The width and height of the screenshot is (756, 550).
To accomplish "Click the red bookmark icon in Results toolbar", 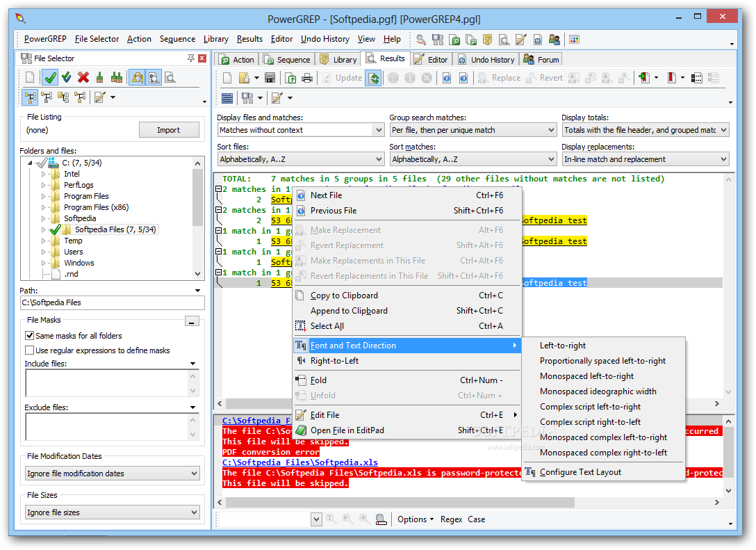I will pos(672,78).
